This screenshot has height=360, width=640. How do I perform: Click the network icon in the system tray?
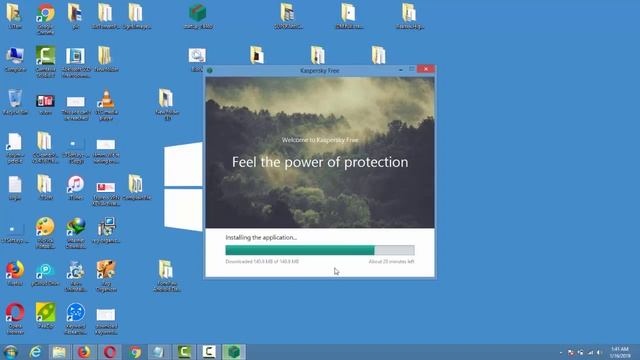(x=590, y=352)
